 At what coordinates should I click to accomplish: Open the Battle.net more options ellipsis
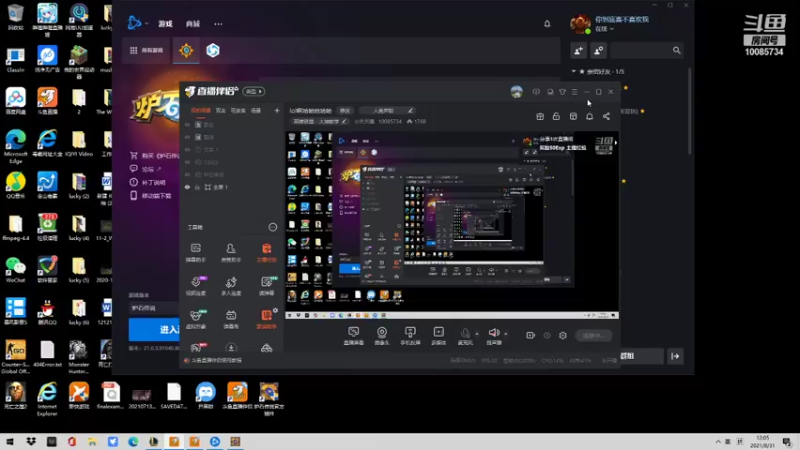pos(218,23)
